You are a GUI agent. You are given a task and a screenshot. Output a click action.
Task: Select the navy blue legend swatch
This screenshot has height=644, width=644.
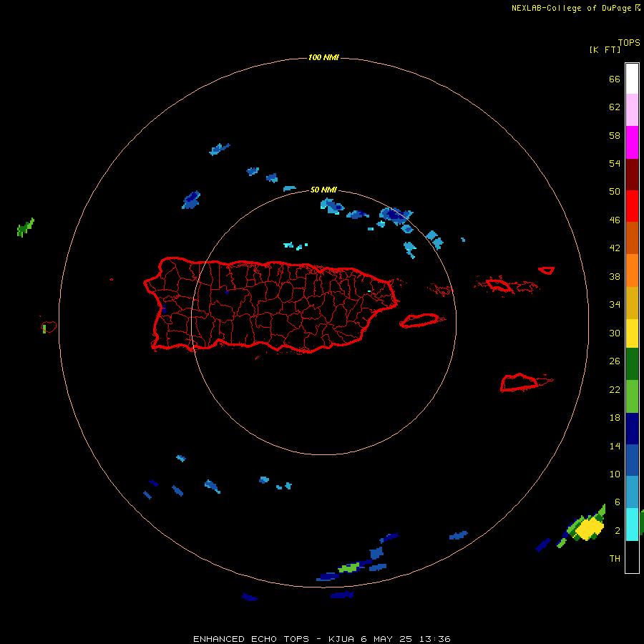[632, 429]
